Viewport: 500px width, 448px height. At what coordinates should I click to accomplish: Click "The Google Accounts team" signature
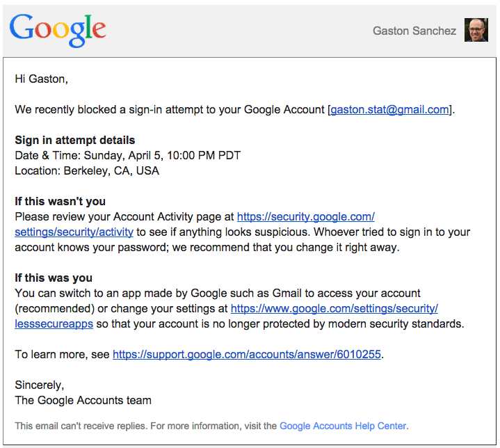[x=83, y=401]
